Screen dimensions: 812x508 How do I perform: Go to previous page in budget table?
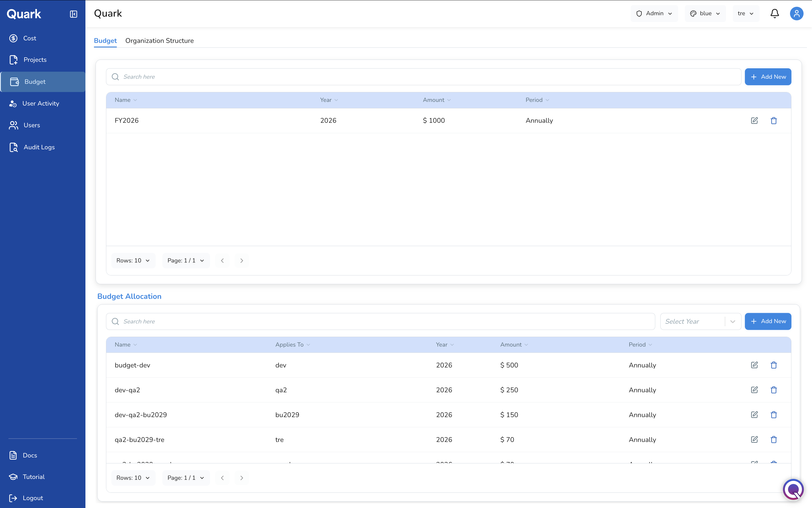[x=222, y=261]
